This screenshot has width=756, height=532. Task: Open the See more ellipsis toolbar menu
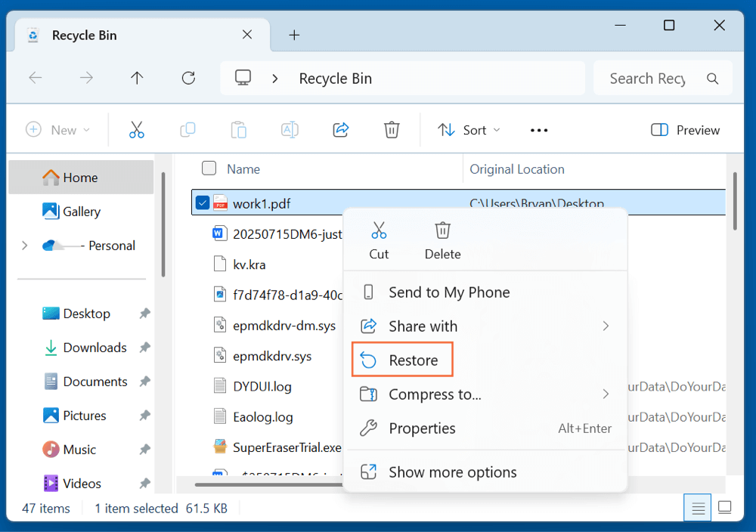click(538, 129)
